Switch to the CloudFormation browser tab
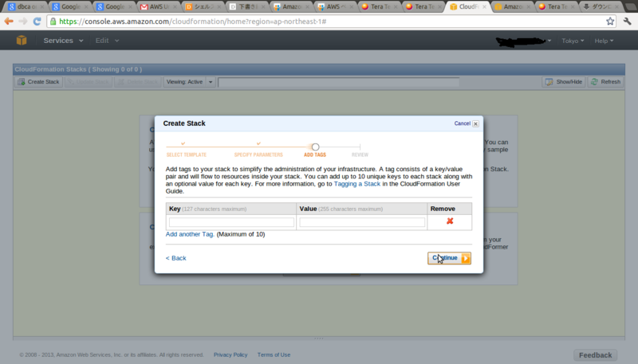638x364 pixels. [468, 6]
